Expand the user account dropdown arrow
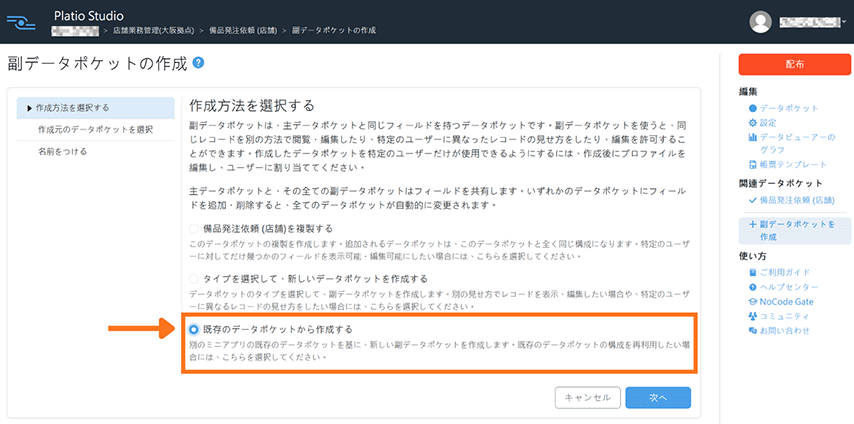Image resolution: width=854 pixels, height=424 pixels. click(x=844, y=22)
